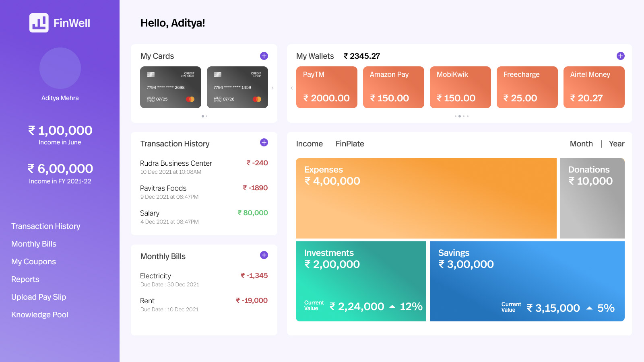
Task: Click the ₹ 1,00,000 Income in June figure
Action: coord(60,130)
